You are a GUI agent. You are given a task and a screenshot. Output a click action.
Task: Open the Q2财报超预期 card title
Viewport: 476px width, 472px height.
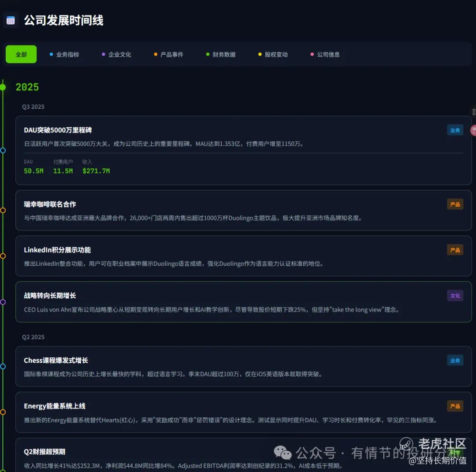45,452
